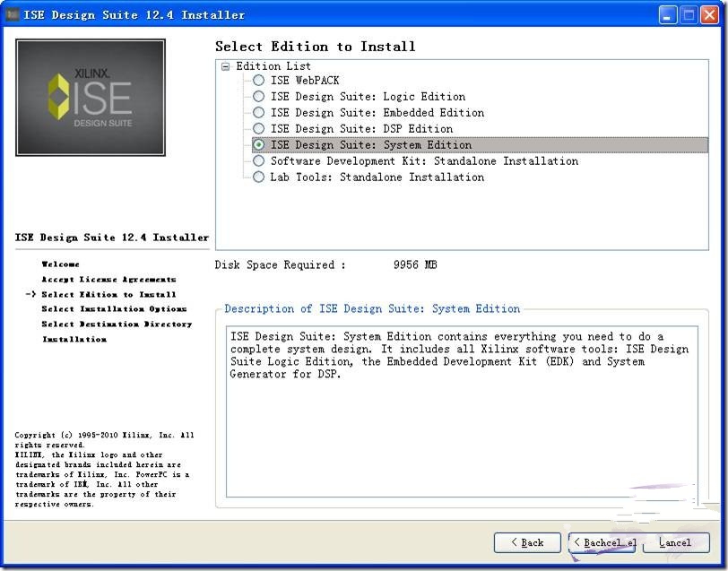This screenshot has height=571, width=728.
Task: Click the Disk Space Required 9956 MB value
Action: [415, 264]
